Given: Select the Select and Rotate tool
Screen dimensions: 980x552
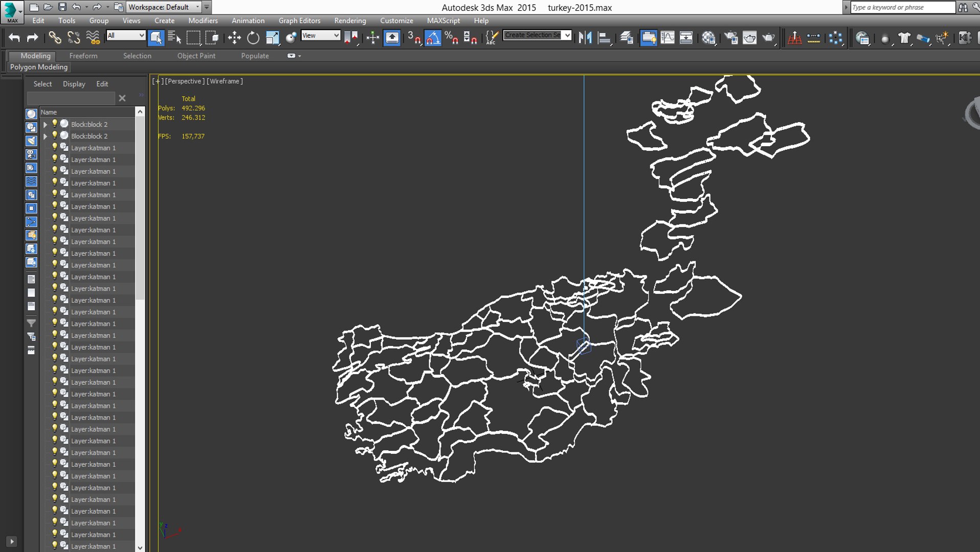Looking at the screenshot, I should click(253, 38).
